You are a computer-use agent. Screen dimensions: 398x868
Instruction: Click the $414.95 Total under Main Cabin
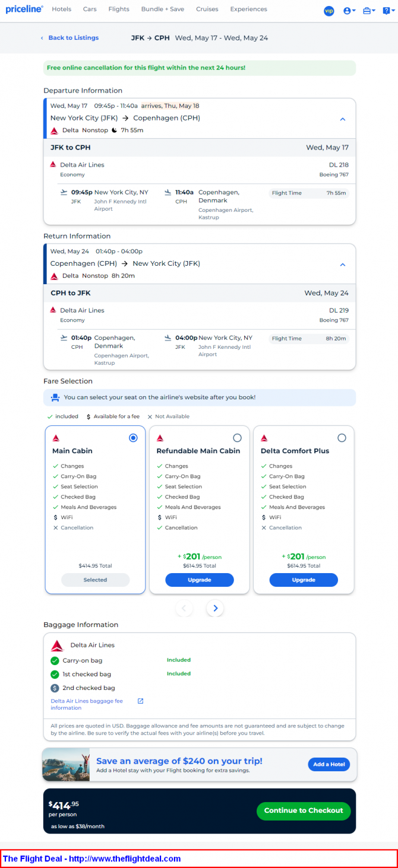coord(95,566)
